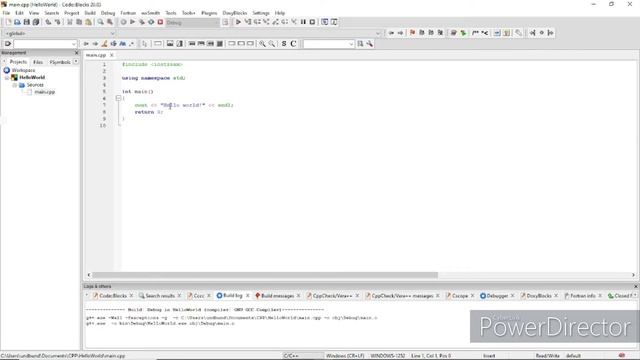Switch to the Files tab in Management
This screenshot has height=360, width=640.
[x=38, y=62]
